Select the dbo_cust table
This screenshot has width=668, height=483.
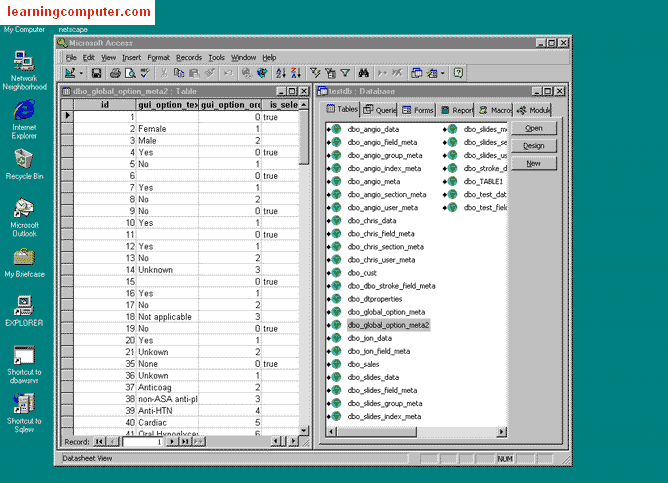coord(362,273)
